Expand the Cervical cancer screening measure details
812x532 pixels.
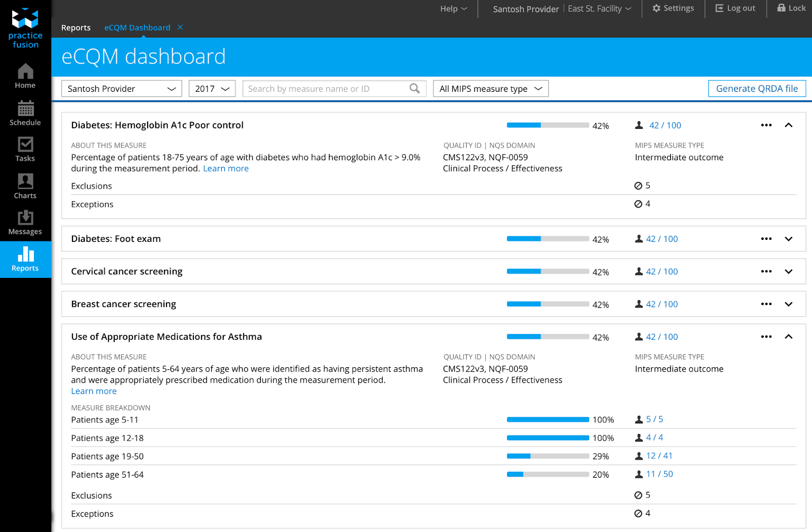(x=789, y=271)
